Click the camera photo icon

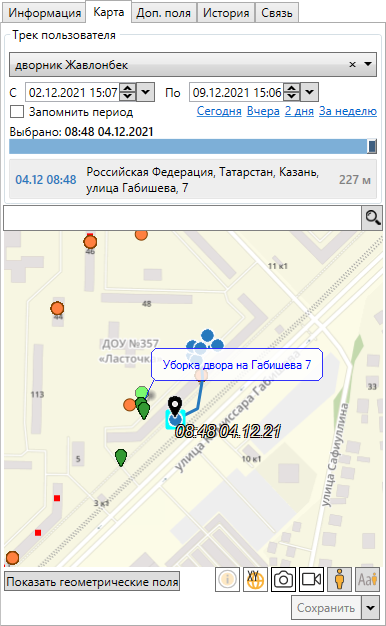point(283,579)
